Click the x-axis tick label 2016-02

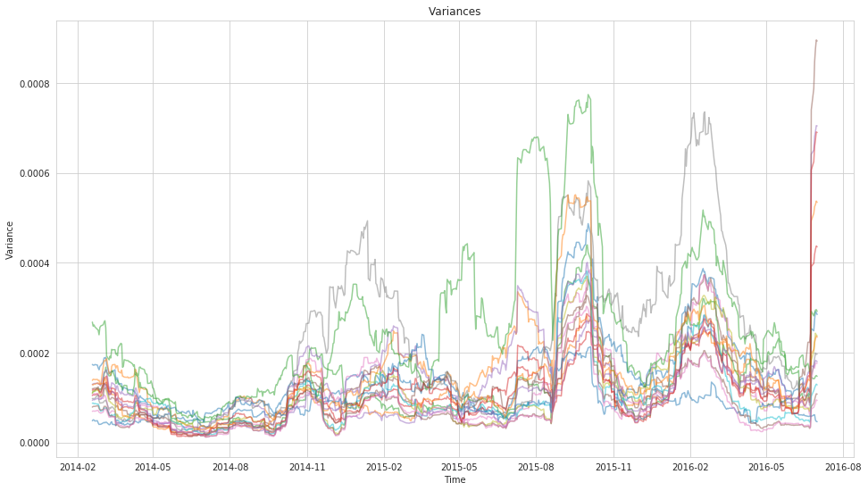(x=690, y=467)
